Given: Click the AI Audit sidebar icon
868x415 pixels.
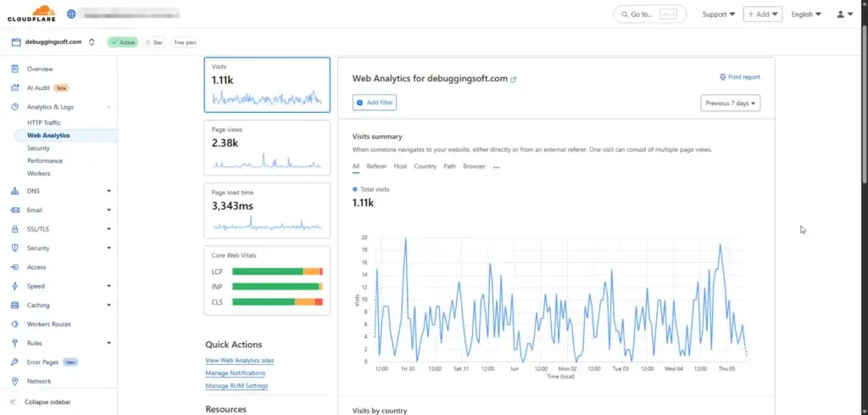Looking at the screenshot, I should tap(15, 87).
